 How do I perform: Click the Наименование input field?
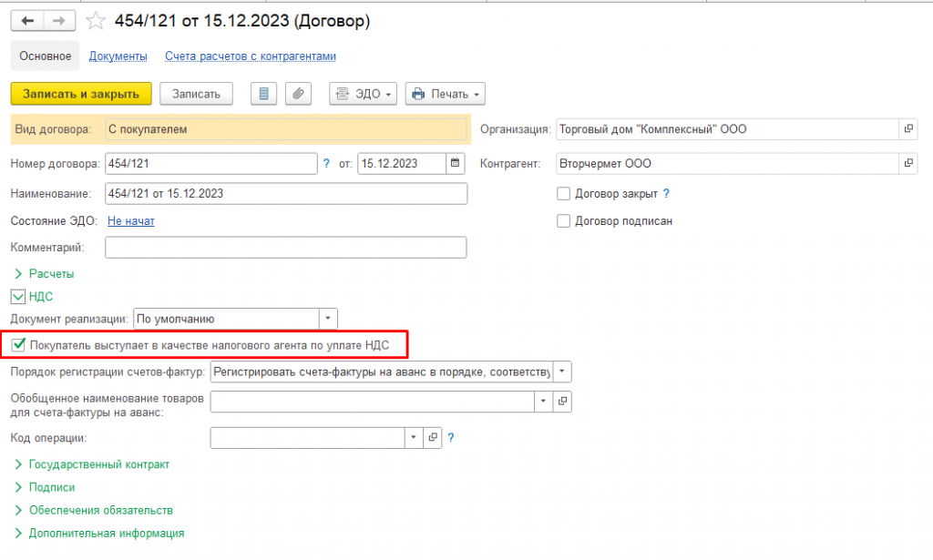tap(286, 194)
